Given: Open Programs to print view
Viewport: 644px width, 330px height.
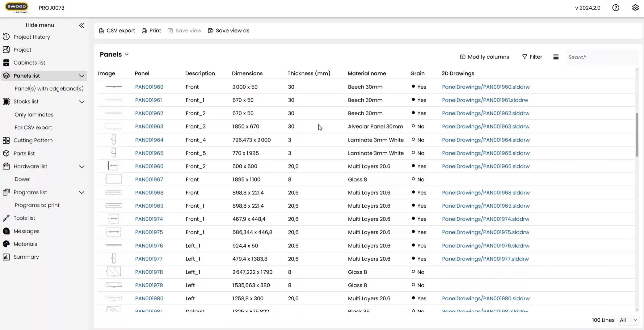Looking at the screenshot, I should [37, 205].
